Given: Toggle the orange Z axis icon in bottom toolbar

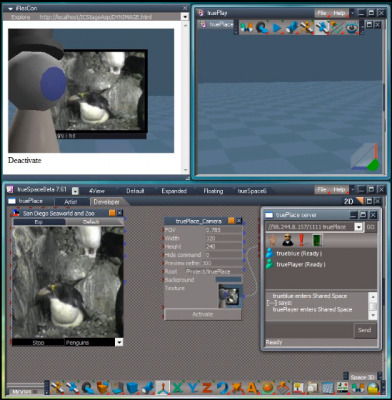Looking at the screenshot, I should [x=207, y=388].
